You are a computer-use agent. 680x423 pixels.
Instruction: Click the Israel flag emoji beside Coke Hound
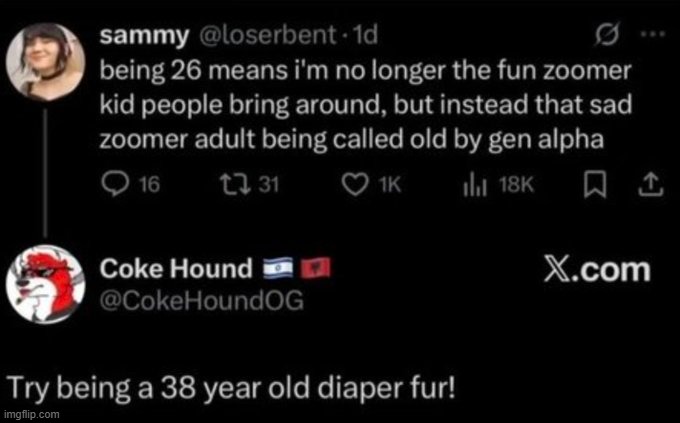pos(276,268)
